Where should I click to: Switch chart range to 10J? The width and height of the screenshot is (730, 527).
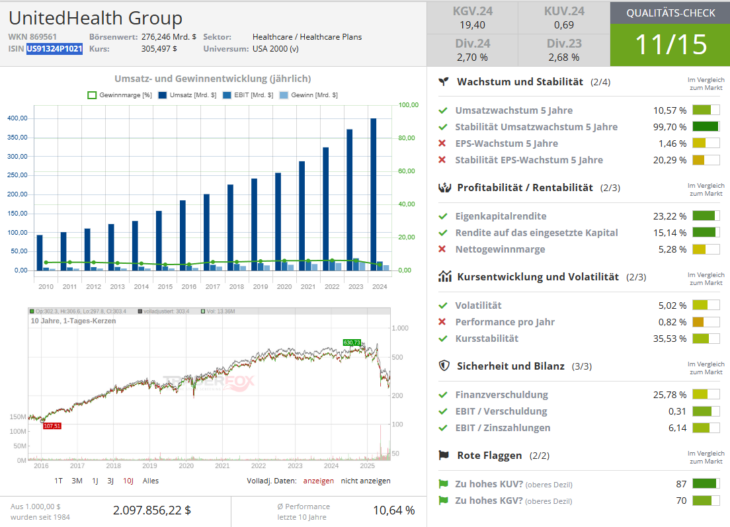click(128, 481)
